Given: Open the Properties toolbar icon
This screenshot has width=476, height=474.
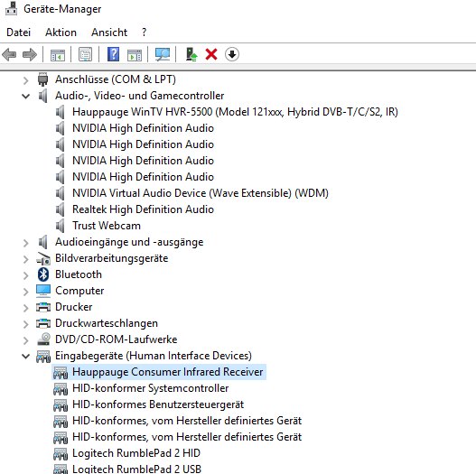Looking at the screenshot, I should pos(86,54).
